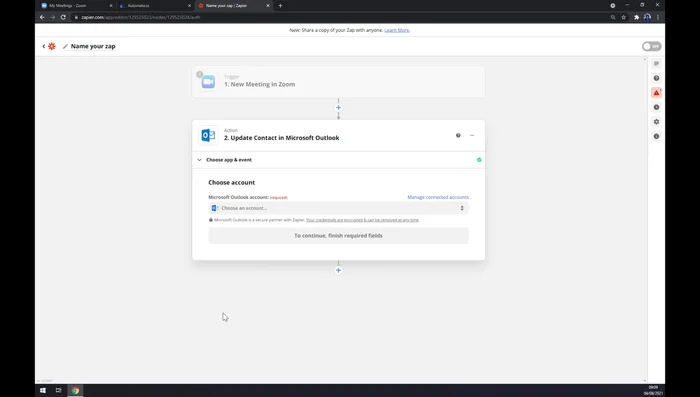This screenshot has width=700, height=397.
Task: Add a new step below the action
Action: pos(338,270)
